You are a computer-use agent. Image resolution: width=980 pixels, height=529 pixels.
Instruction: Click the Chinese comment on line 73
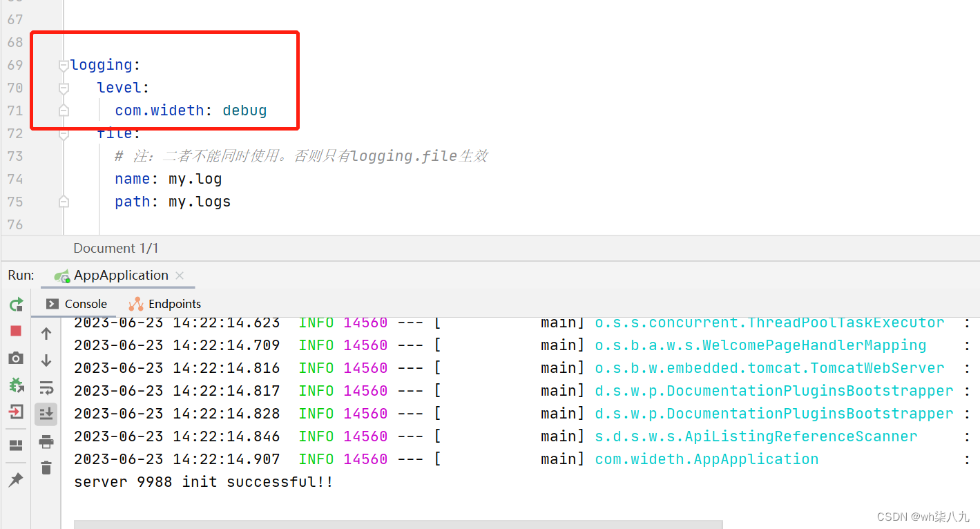(302, 156)
